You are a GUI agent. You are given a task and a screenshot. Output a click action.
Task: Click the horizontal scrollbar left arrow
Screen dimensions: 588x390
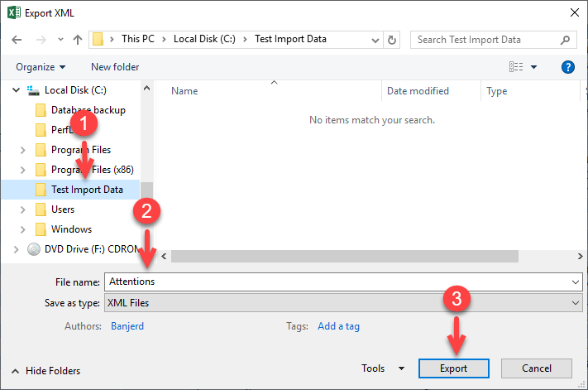164,257
